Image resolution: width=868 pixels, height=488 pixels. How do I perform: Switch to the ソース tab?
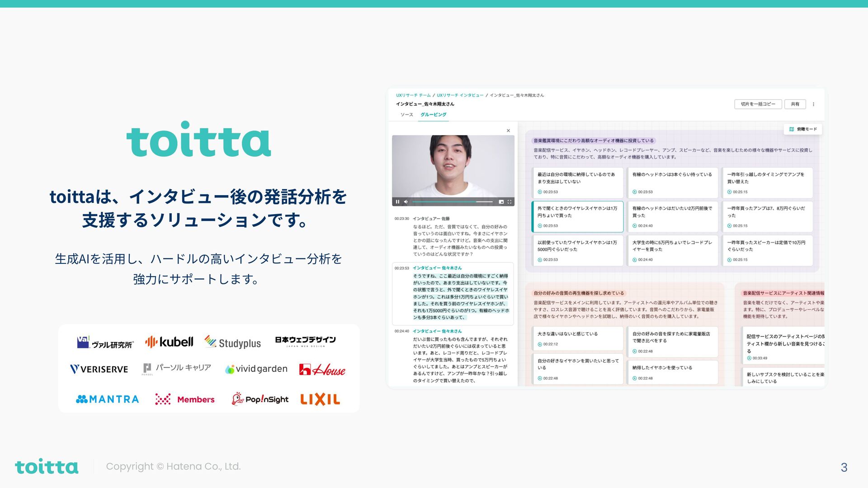[406, 115]
